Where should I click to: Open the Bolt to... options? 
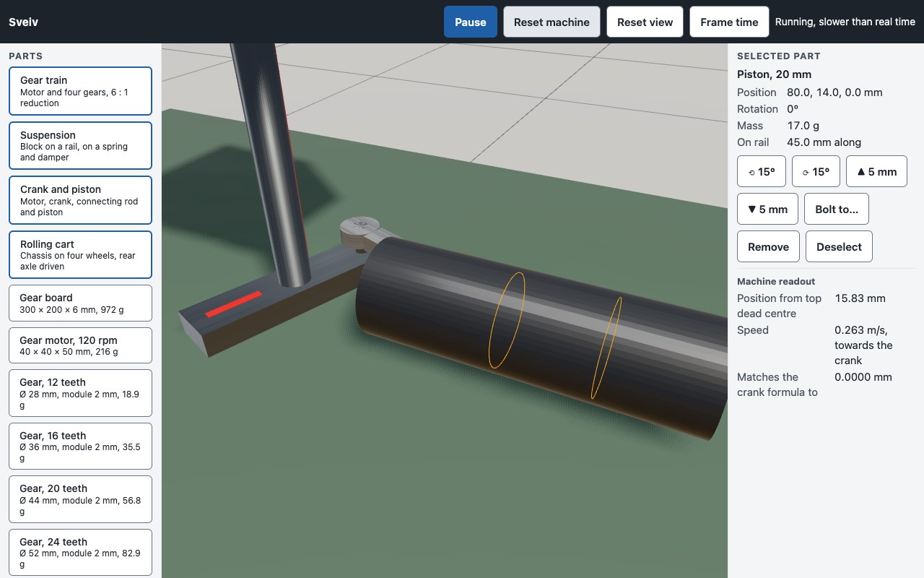point(837,209)
